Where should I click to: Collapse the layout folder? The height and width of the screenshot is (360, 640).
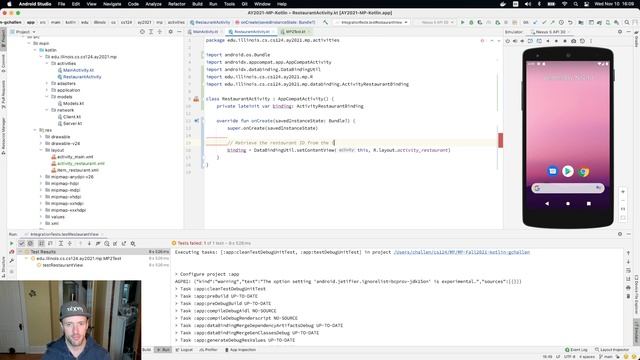pyautogui.click(x=41, y=150)
